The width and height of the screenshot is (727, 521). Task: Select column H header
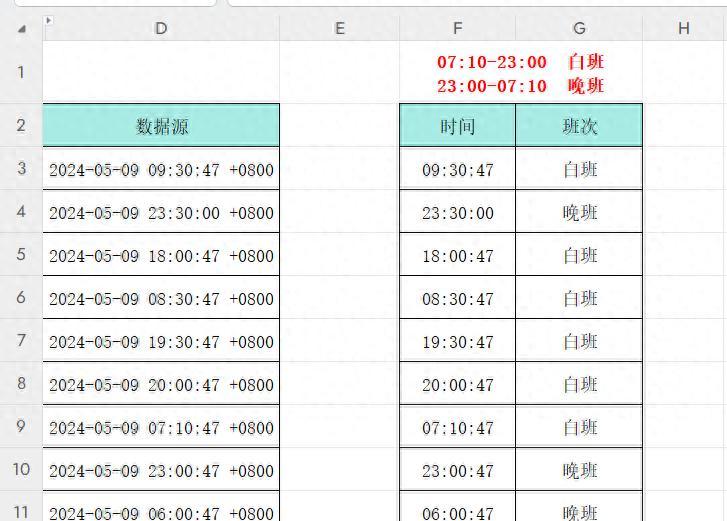(684, 28)
